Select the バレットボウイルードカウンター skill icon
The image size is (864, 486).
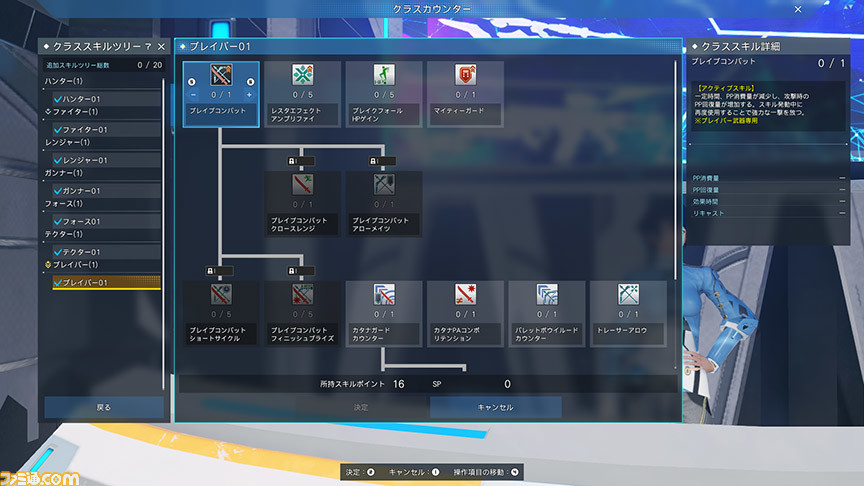[547, 294]
